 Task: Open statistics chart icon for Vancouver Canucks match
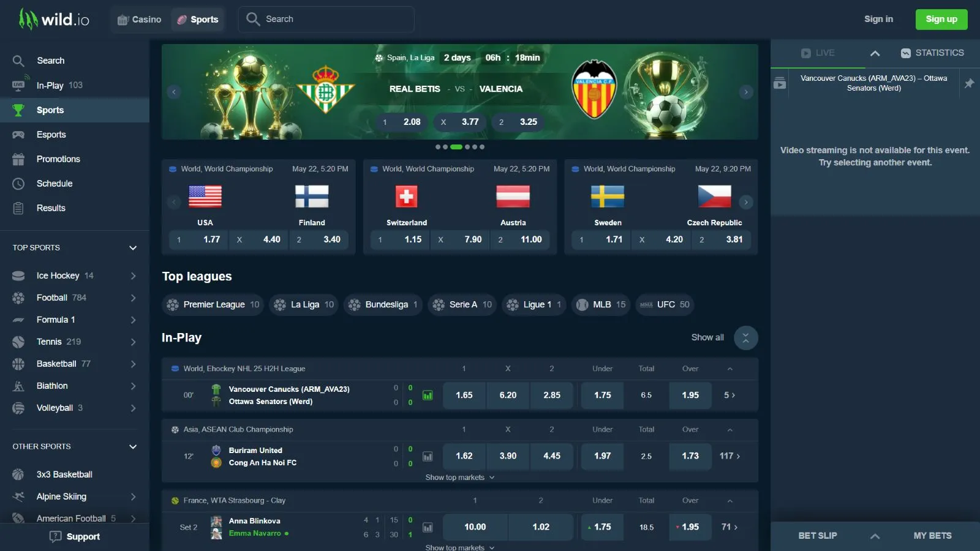point(428,395)
